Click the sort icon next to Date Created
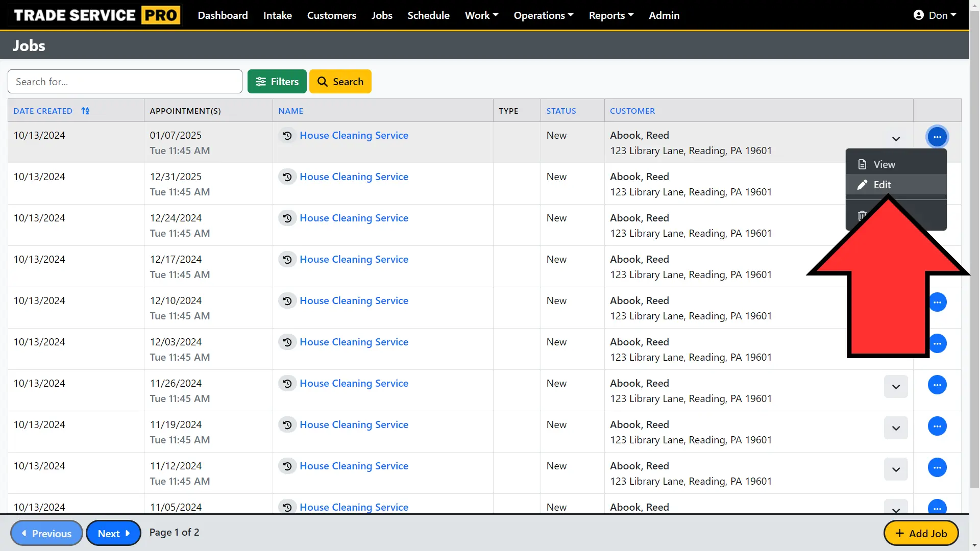Image resolution: width=980 pixels, height=551 pixels. [85, 111]
